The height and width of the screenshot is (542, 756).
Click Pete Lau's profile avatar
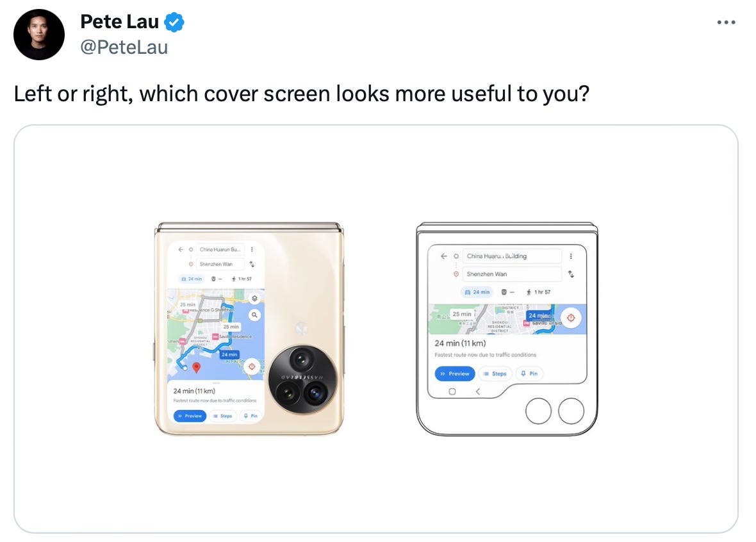click(39, 34)
